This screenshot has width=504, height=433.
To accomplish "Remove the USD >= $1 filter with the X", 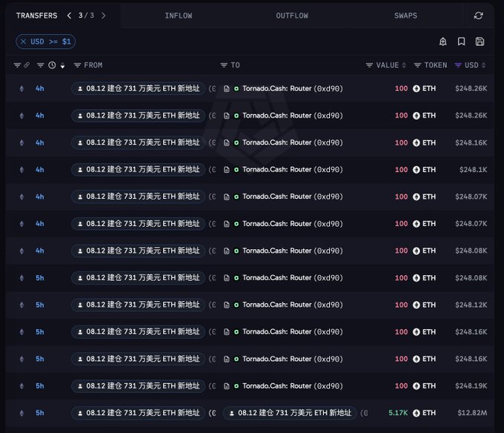I will tap(23, 42).
